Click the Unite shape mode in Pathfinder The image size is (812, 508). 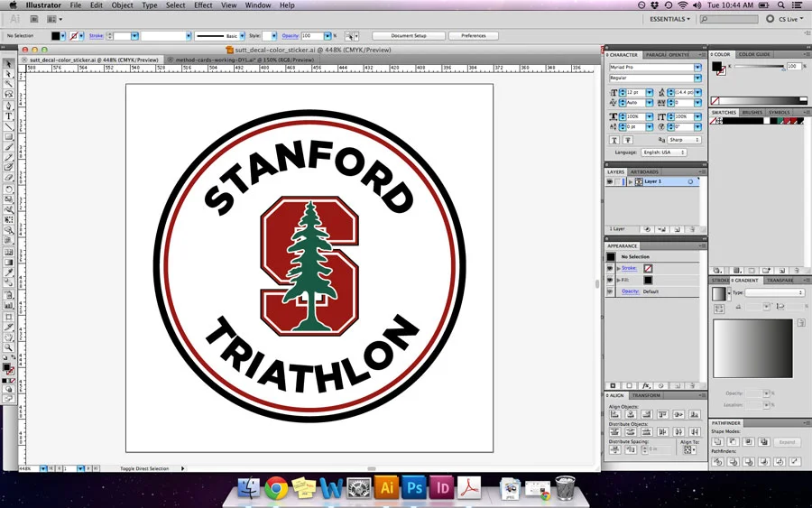(718, 441)
